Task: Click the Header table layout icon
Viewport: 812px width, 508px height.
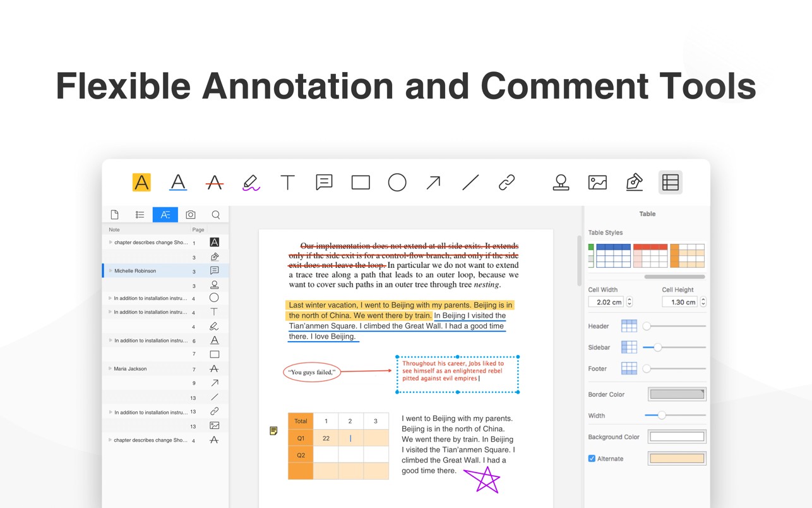Action: tap(629, 326)
